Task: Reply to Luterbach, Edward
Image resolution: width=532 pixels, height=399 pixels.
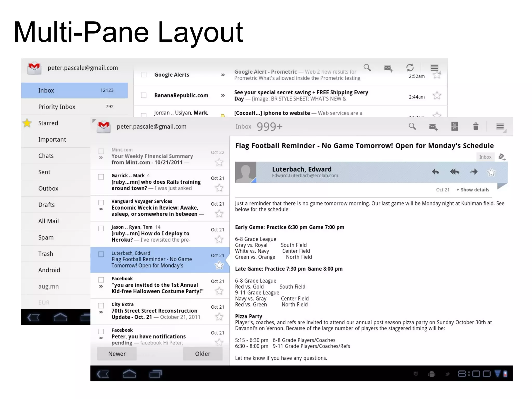Action: (x=435, y=172)
